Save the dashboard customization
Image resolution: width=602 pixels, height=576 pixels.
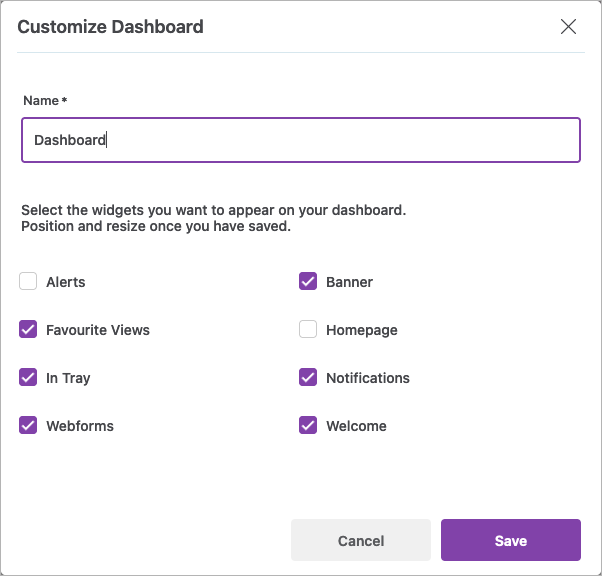click(510, 541)
